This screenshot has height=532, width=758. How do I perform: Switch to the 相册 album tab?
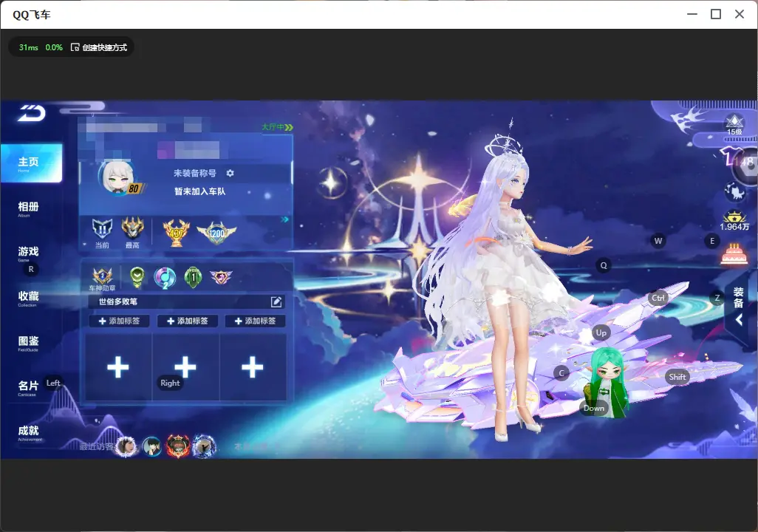point(28,208)
